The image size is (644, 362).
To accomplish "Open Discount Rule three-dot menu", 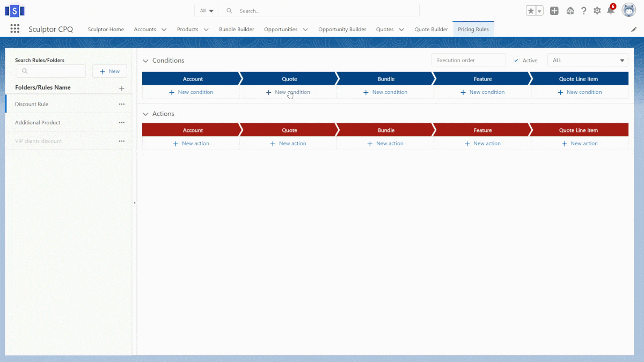I will [122, 104].
